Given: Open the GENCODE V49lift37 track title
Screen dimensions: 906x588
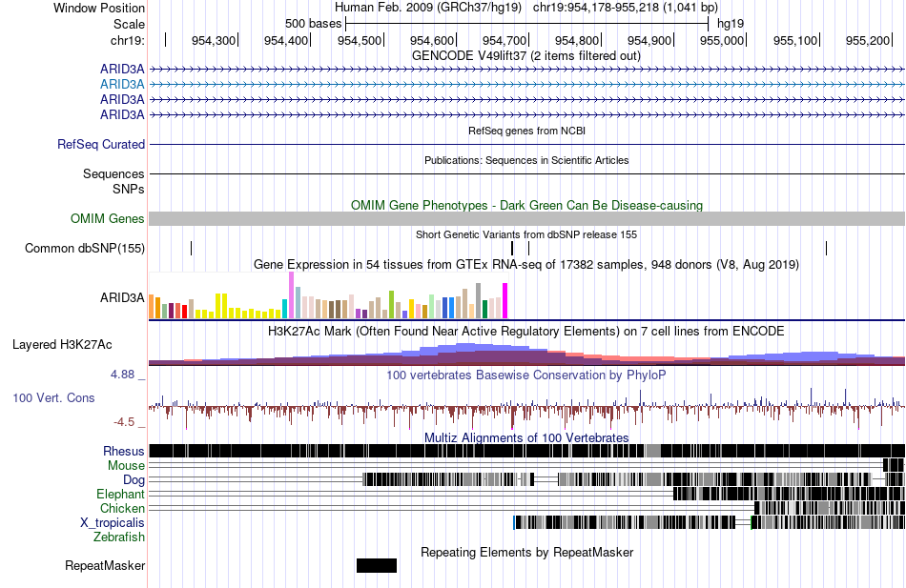Looking at the screenshot, I should 525,56.
